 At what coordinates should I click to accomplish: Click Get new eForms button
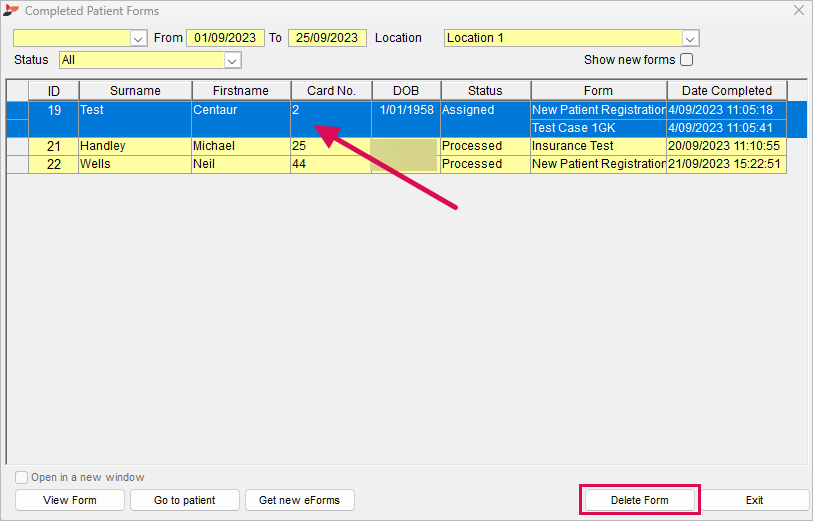(x=300, y=500)
